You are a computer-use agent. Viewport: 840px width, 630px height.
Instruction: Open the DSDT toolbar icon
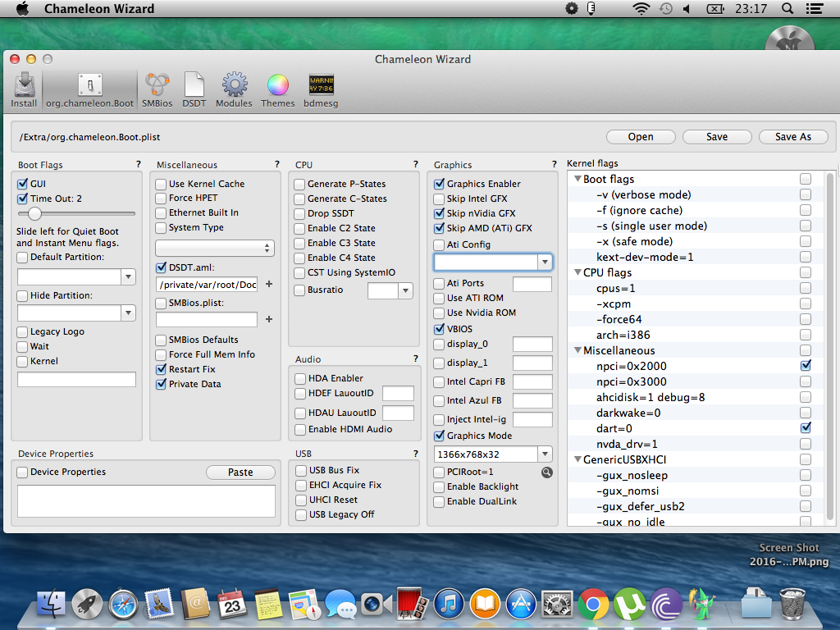[x=194, y=89]
